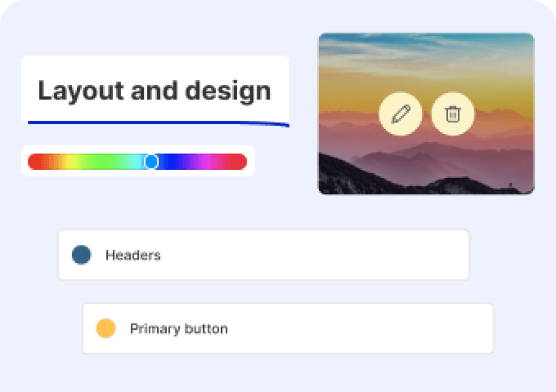Viewport: 556px width, 392px height.
Task: Open the Headers dark blue color swatch
Action: point(81,255)
